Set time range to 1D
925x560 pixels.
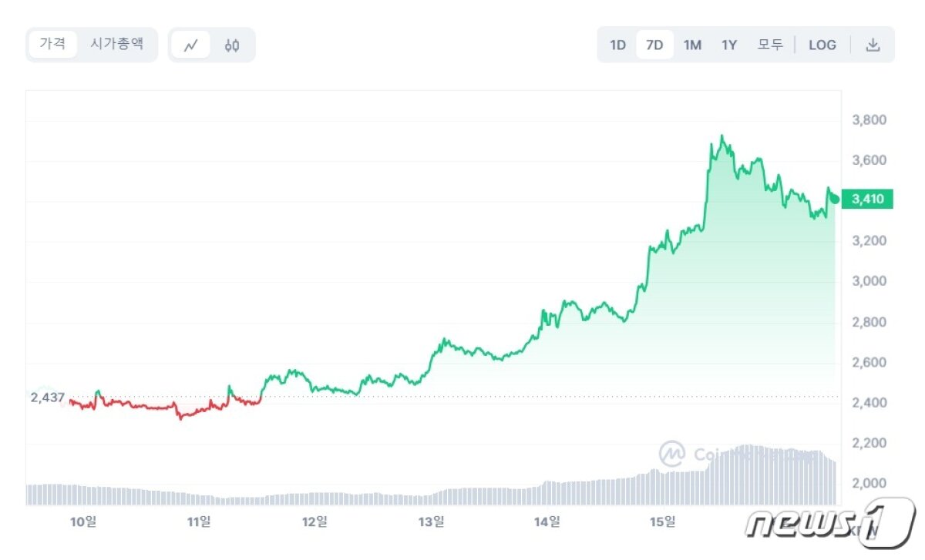point(617,45)
